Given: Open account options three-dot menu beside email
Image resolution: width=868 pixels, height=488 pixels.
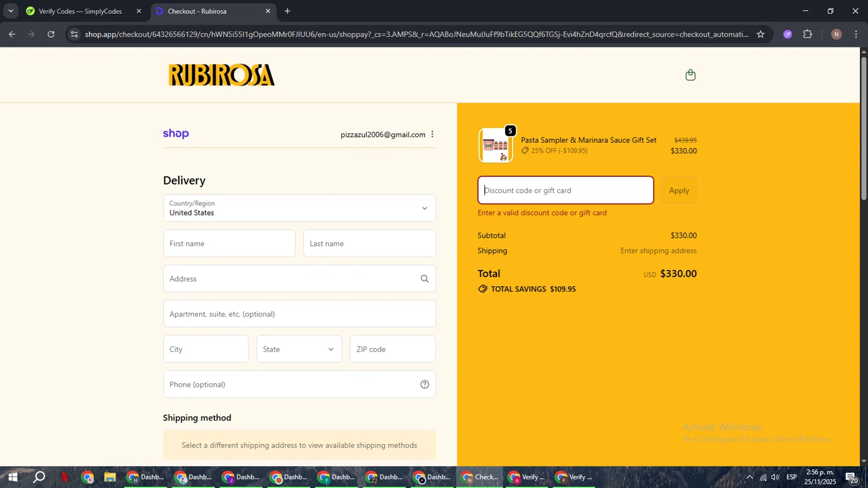Looking at the screenshot, I should coord(432,134).
